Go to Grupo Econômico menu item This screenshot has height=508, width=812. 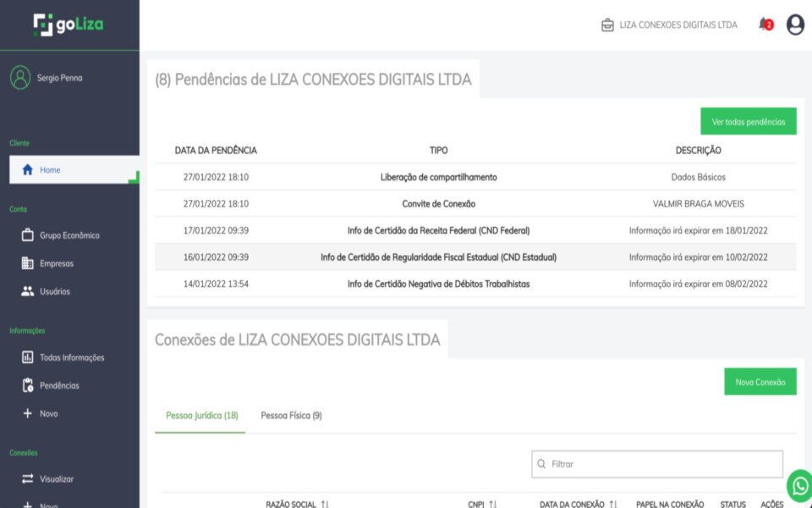click(x=69, y=235)
